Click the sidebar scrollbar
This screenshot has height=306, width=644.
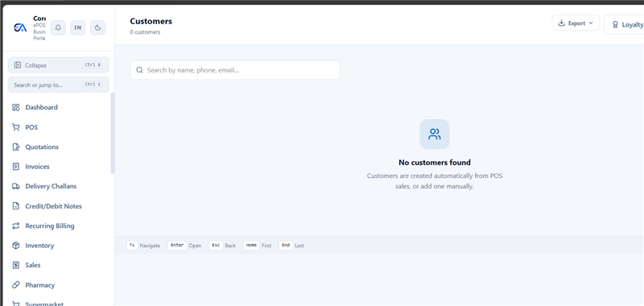(x=113, y=133)
